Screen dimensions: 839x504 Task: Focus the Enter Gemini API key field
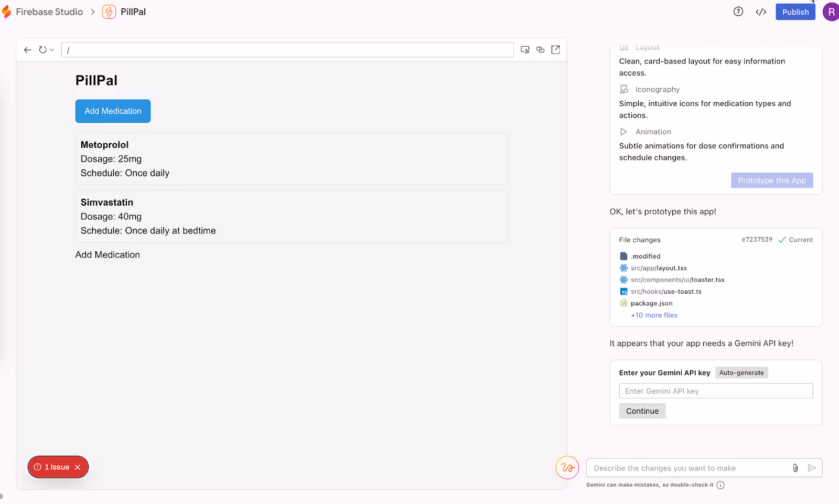point(716,391)
